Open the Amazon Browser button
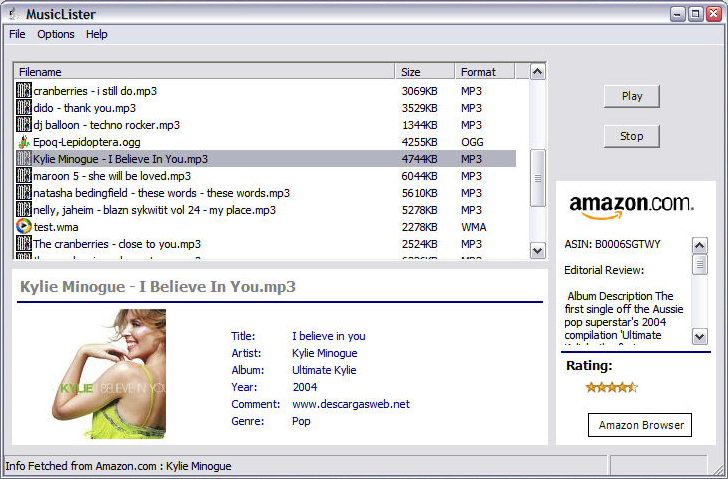Image resolution: width=728 pixels, height=479 pixels. point(640,425)
